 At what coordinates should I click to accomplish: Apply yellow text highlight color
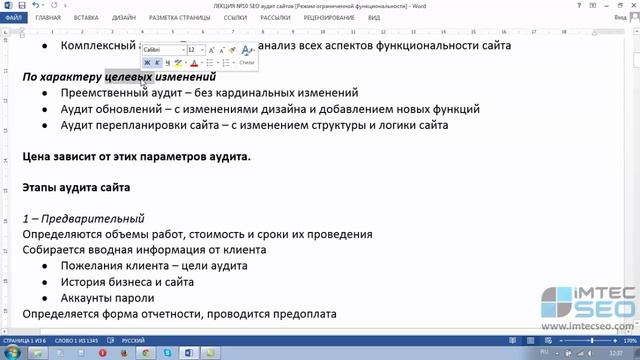point(178,63)
